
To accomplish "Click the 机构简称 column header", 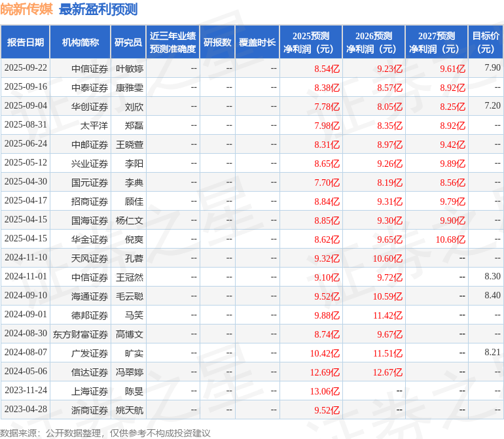I will tap(81, 42).
